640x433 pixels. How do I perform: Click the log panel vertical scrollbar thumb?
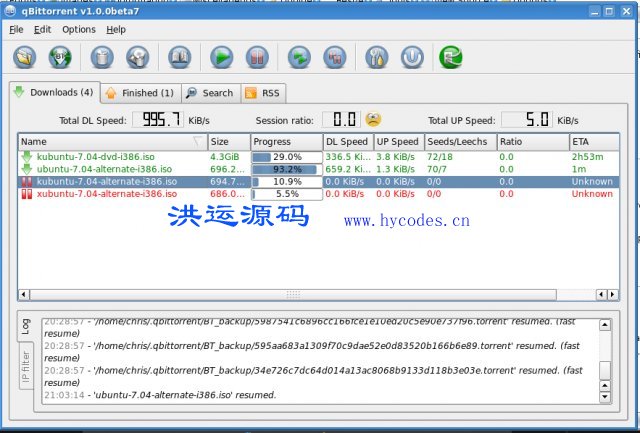pyautogui.click(x=604, y=370)
